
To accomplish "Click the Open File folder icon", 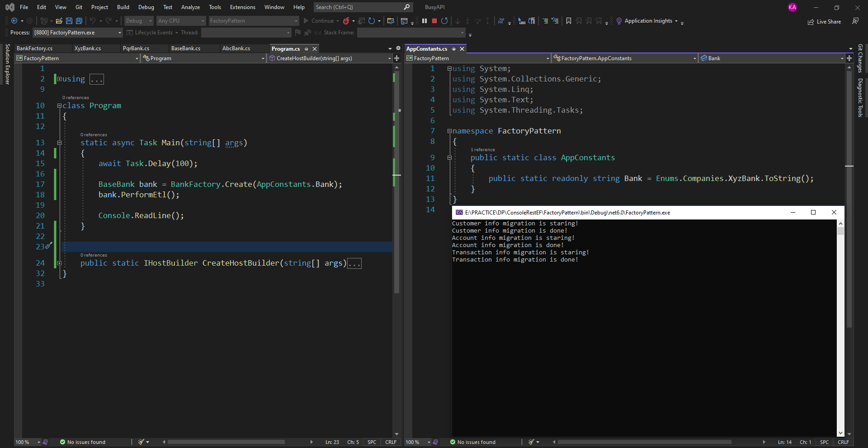I will tap(59, 21).
